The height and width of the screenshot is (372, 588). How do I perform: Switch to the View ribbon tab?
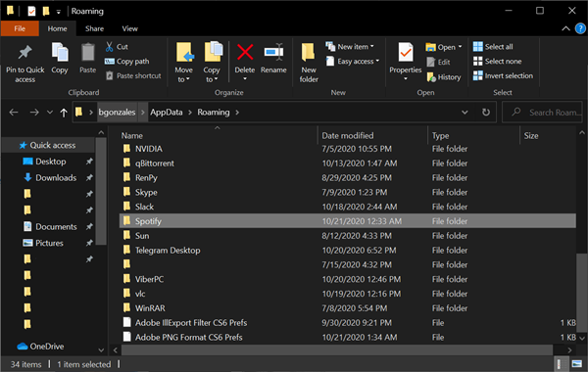[129, 28]
